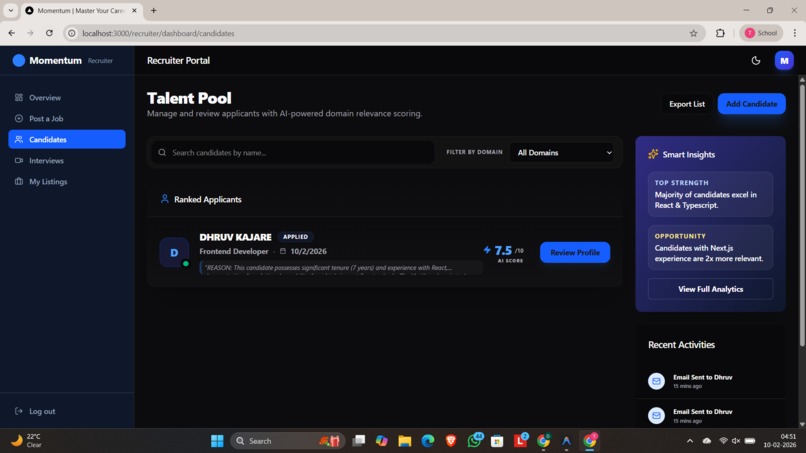Close the Momentum browser tab
The image size is (806, 453).
click(x=134, y=10)
